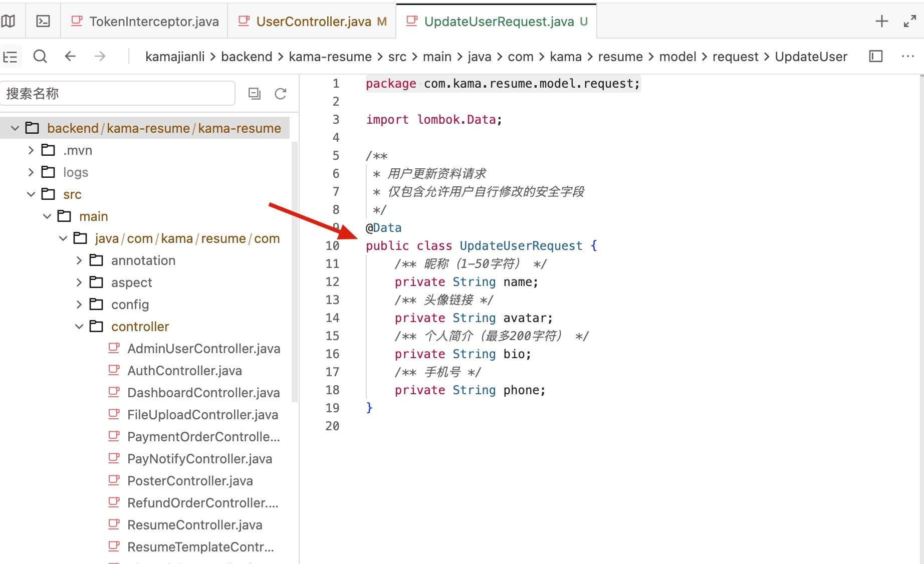The width and height of the screenshot is (924, 564).
Task: Focus the 搜索名称 search name field
Action: click(x=118, y=94)
